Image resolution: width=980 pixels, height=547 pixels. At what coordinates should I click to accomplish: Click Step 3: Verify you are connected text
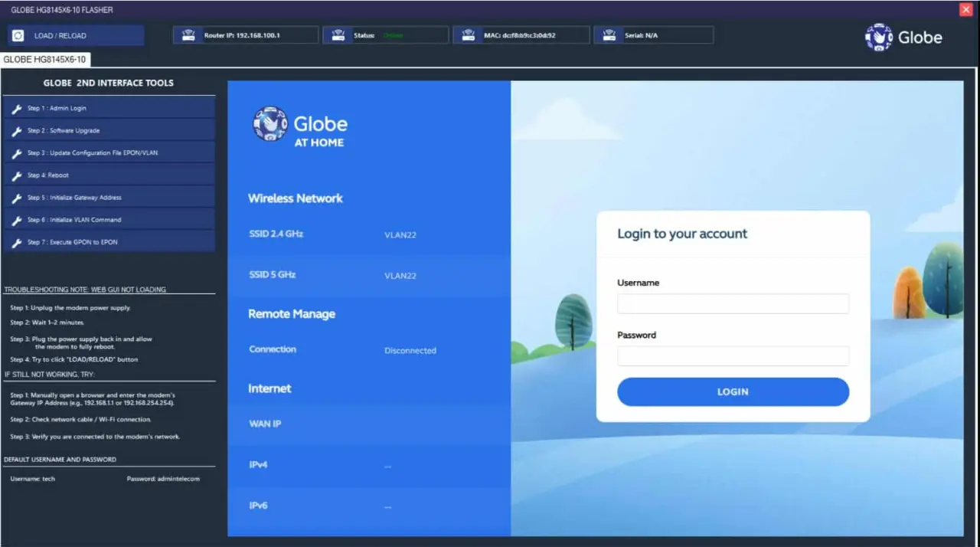(95, 437)
